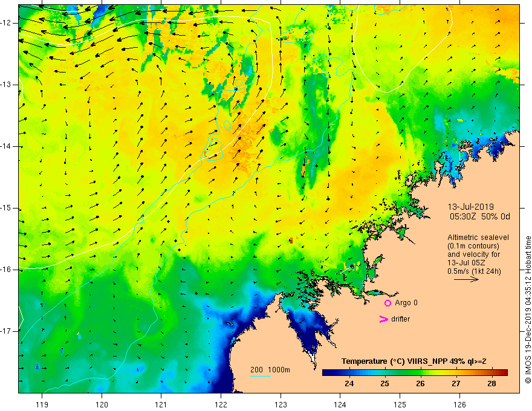Click the longitude label 126
This screenshot has height=411, width=532.
click(x=459, y=404)
